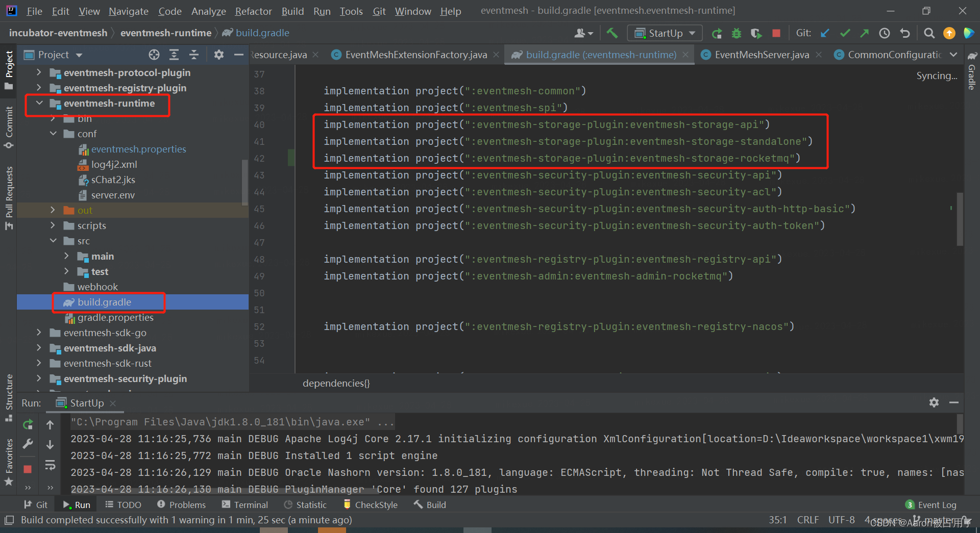Expand the main source folder
Screen dimensions: 980x533
coord(67,256)
